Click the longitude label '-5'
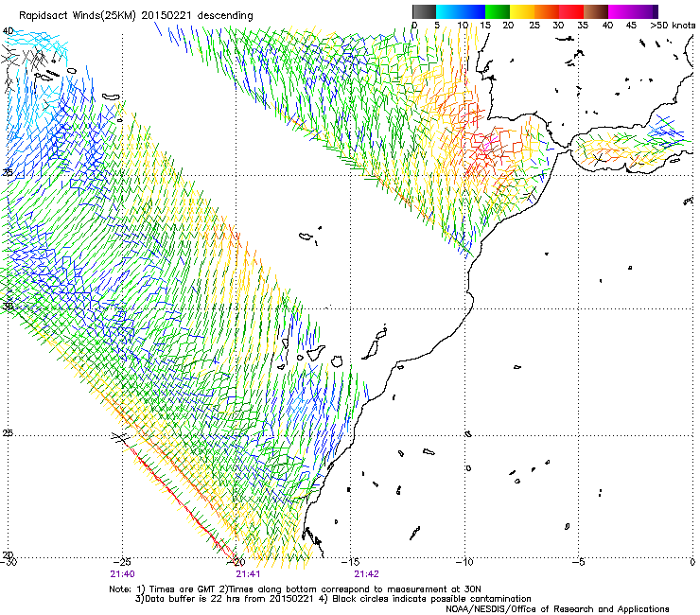This screenshot has height=615, width=700. tap(578, 562)
